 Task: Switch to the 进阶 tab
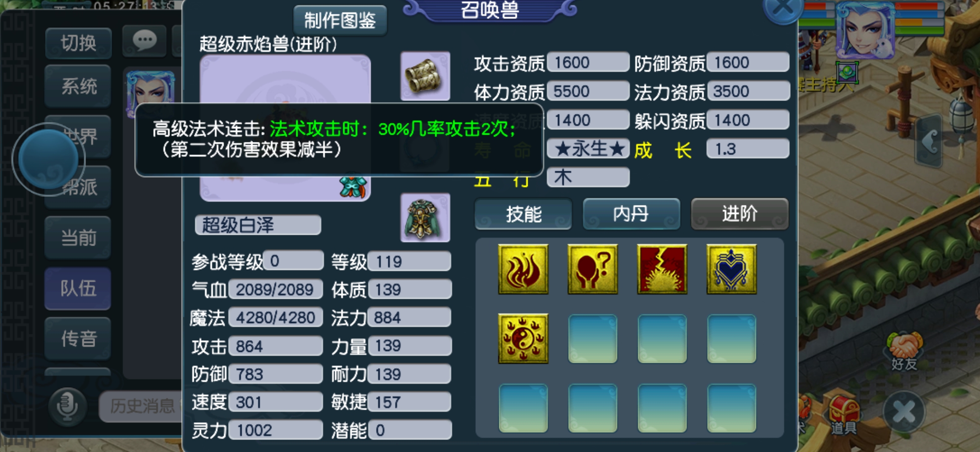(x=740, y=214)
